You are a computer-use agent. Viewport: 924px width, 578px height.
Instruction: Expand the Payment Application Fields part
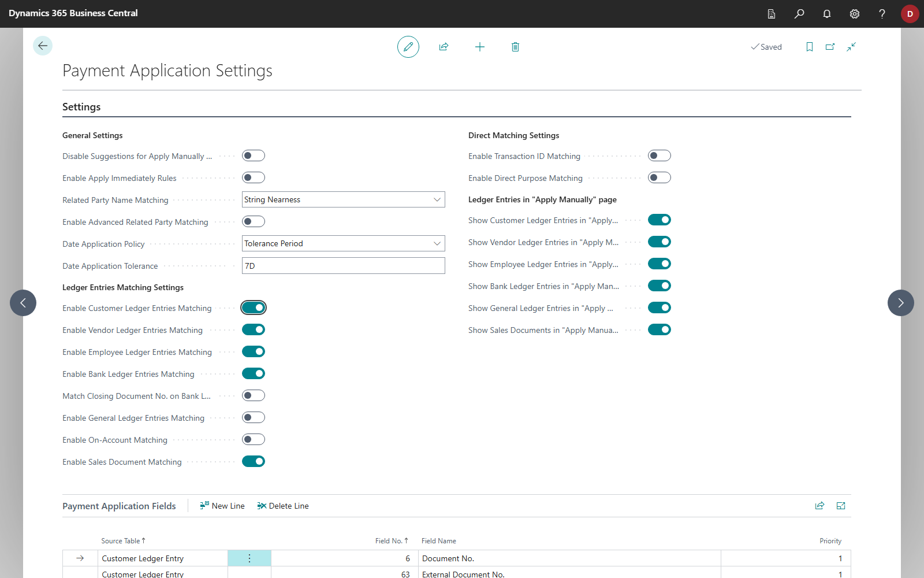841,506
